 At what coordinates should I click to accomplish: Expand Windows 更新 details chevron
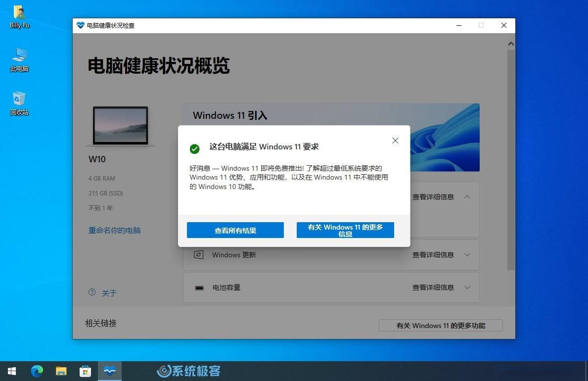pos(467,255)
